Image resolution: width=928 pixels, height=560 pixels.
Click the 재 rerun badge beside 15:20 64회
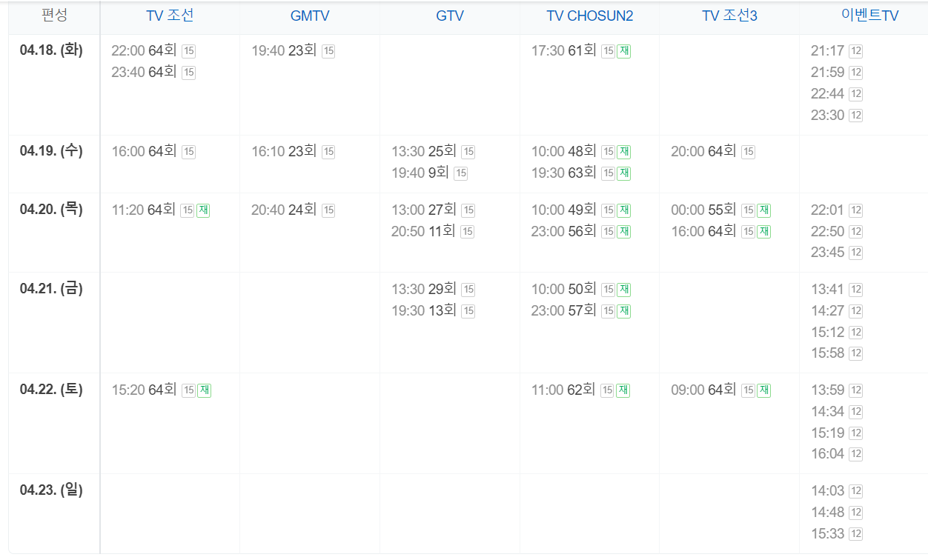[x=204, y=390]
